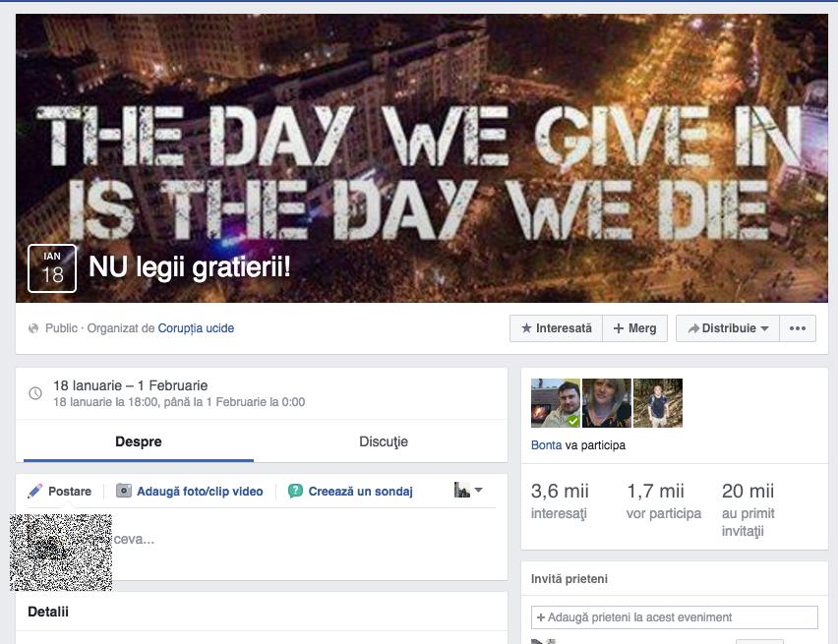Click the first attendee photo with checkmark
Viewport: 838px width, 644px height.
[556, 403]
